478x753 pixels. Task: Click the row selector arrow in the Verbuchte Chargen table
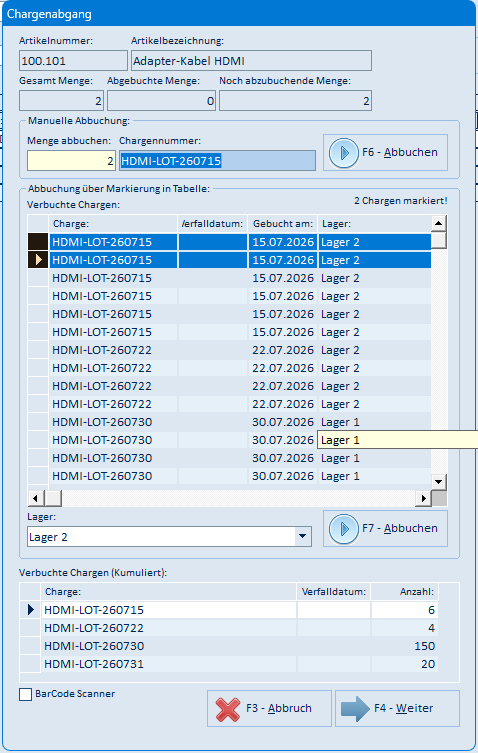point(38,260)
